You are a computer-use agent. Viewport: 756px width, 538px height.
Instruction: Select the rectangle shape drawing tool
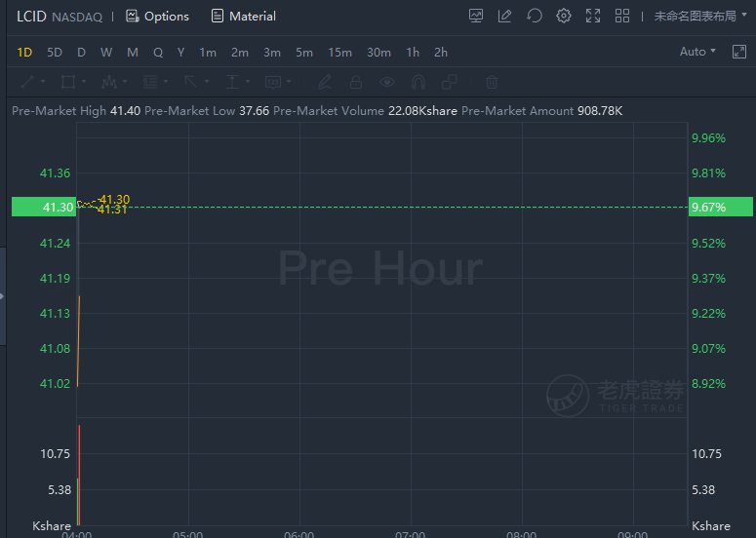(x=68, y=82)
